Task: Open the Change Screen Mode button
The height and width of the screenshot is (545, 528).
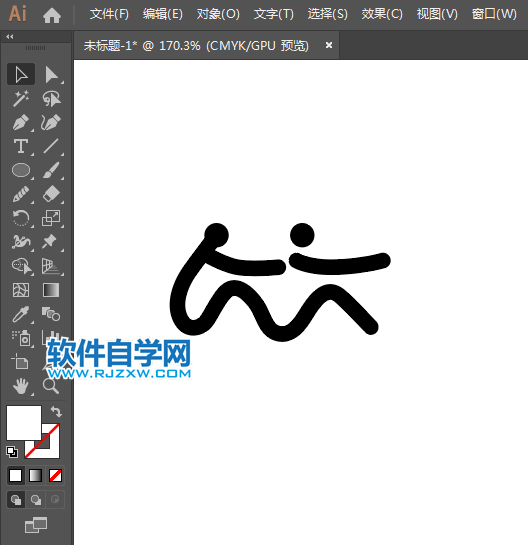Action: pyautogui.click(x=36, y=525)
